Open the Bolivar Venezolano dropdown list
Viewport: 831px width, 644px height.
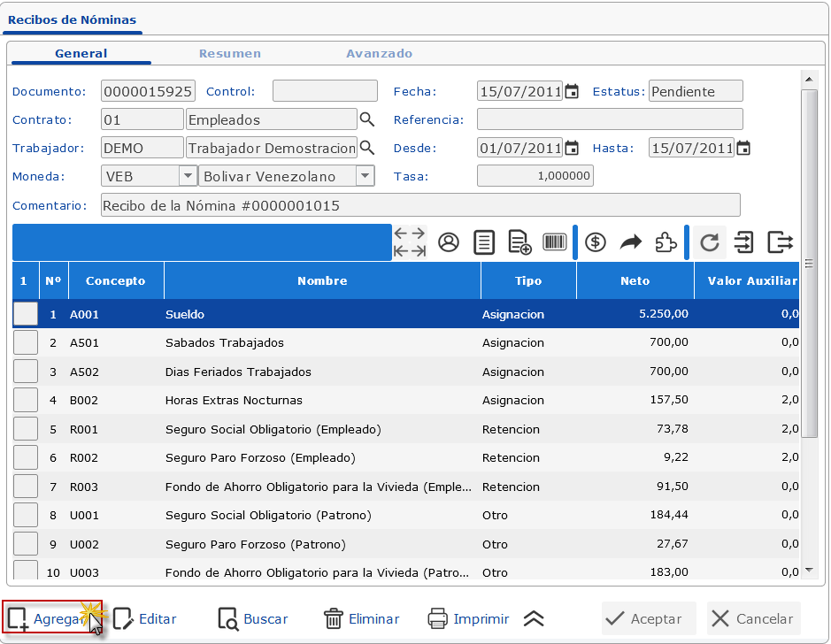[365, 176]
